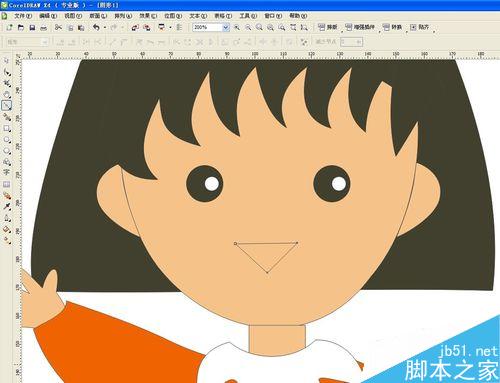Click the Open file folder icon
This screenshot has width=500, height=383.
pos(21,27)
